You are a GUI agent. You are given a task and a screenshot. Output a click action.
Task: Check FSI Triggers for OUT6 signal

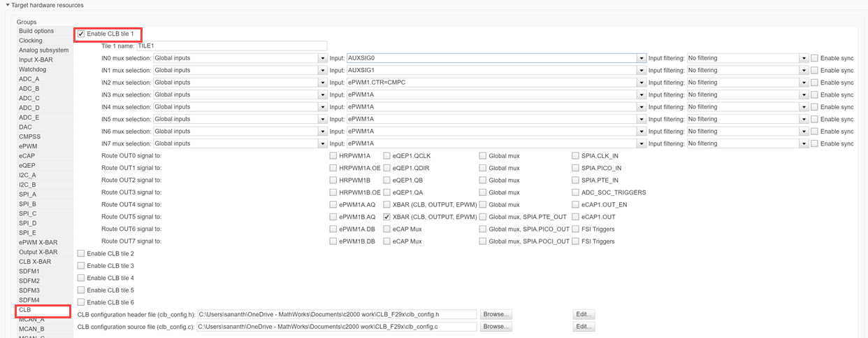(x=576, y=229)
